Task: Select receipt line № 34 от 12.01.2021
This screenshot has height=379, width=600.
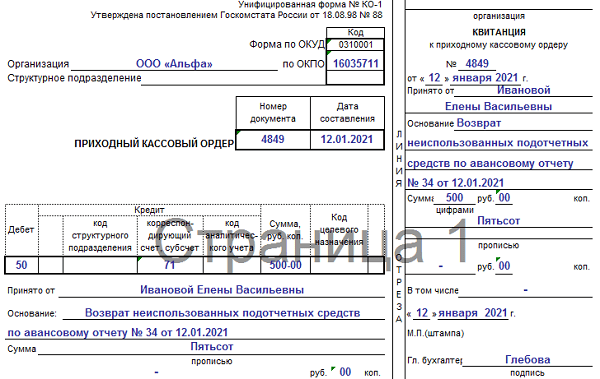Action: coord(455,183)
